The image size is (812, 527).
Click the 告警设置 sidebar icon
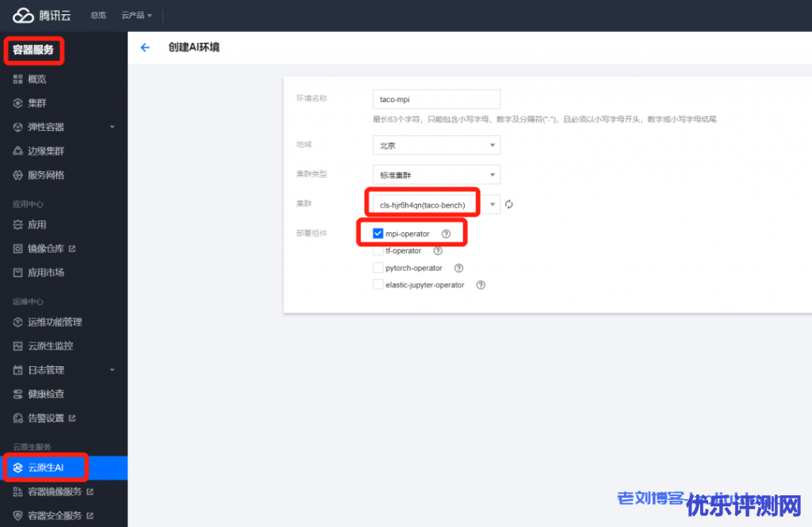click(17, 418)
